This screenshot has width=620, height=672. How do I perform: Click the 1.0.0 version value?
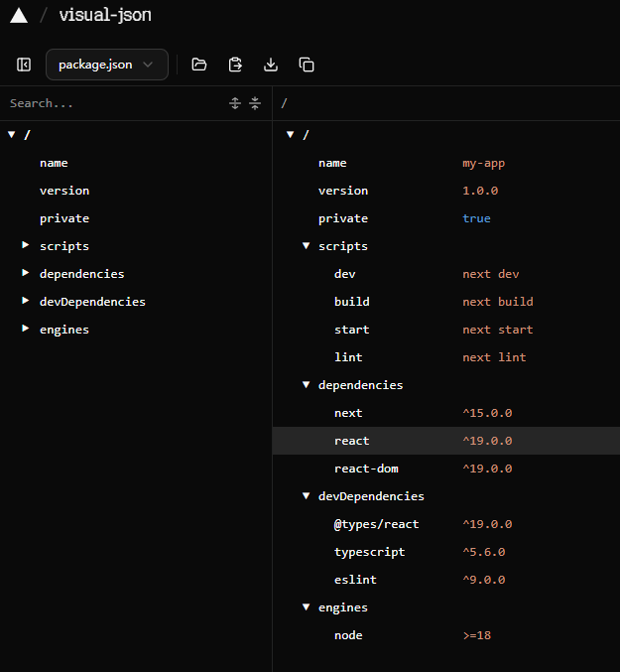pyautogui.click(x=480, y=191)
